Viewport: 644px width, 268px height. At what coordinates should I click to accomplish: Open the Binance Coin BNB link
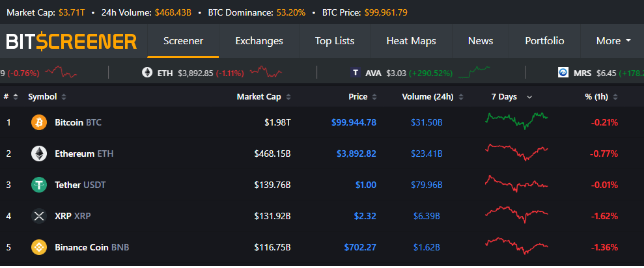pos(92,247)
